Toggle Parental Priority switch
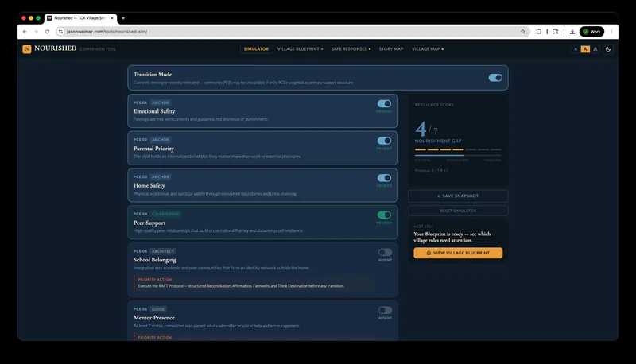The width and height of the screenshot is (636, 364). (x=384, y=141)
